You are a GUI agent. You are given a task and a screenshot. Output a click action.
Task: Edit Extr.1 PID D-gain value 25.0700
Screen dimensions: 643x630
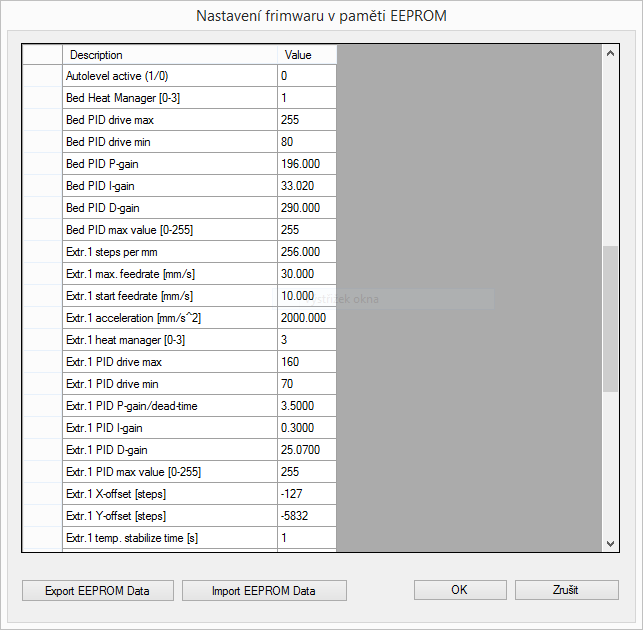tap(307, 450)
